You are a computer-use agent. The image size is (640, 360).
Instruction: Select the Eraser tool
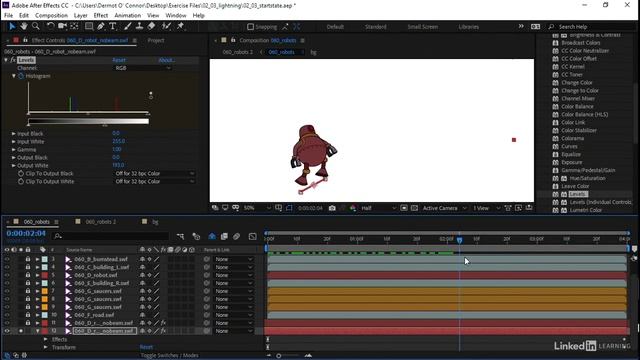(x=151, y=26)
